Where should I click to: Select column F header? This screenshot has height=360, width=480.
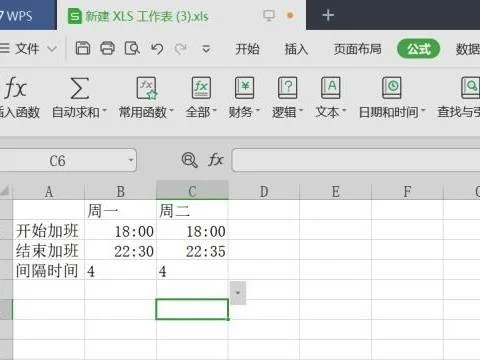407,191
